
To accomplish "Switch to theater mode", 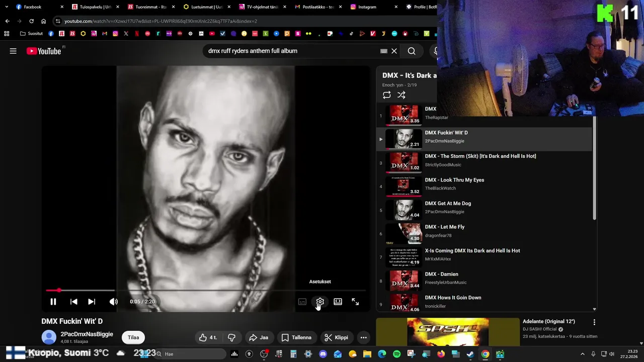I will point(338,302).
